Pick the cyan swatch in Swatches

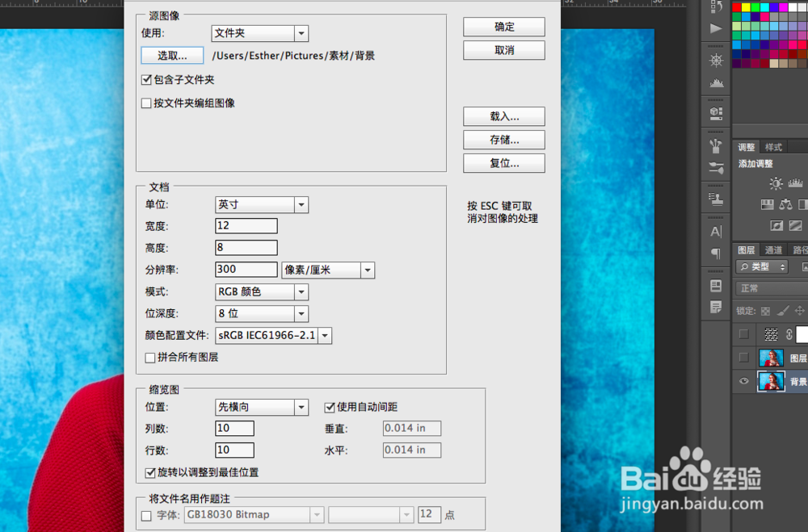[764, 7]
